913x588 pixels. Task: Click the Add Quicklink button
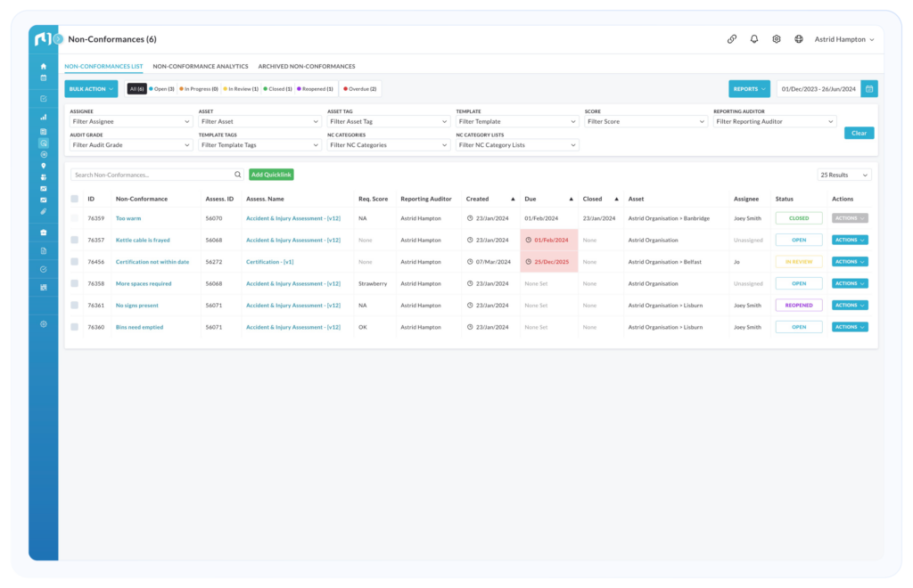271,175
